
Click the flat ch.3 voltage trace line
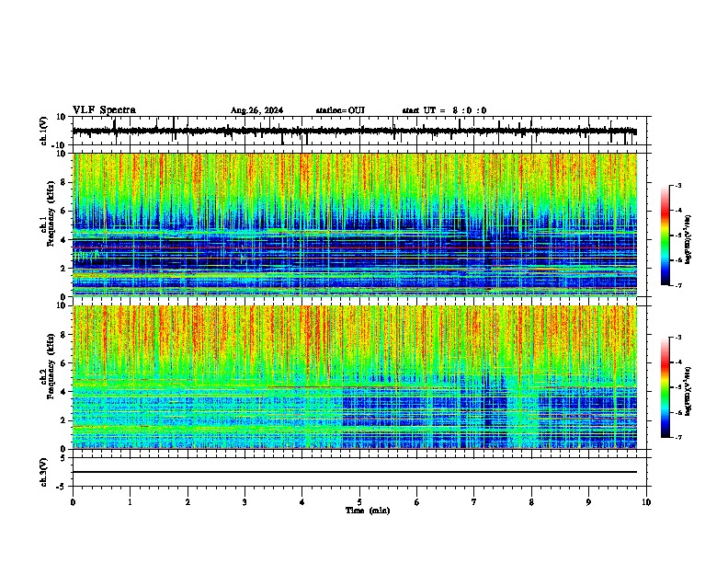355,472
